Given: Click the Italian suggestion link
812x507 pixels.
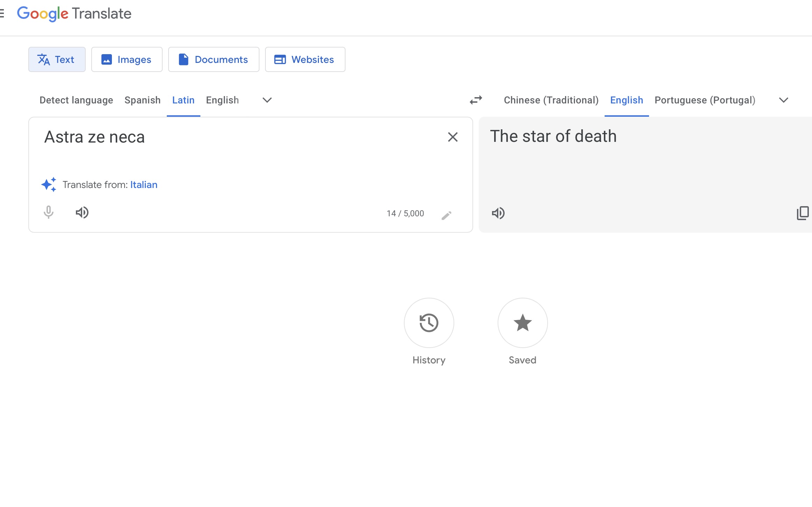Looking at the screenshot, I should [144, 185].
